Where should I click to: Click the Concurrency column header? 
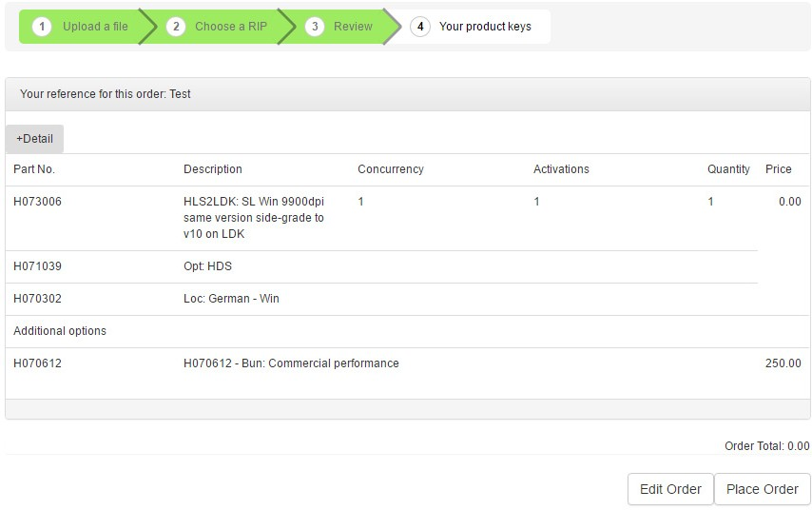coord(391,169)
